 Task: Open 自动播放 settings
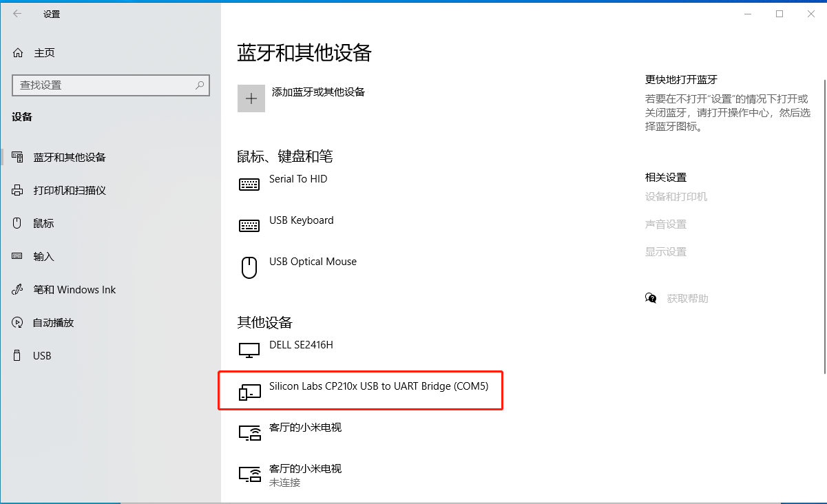[x=53, y=322]
